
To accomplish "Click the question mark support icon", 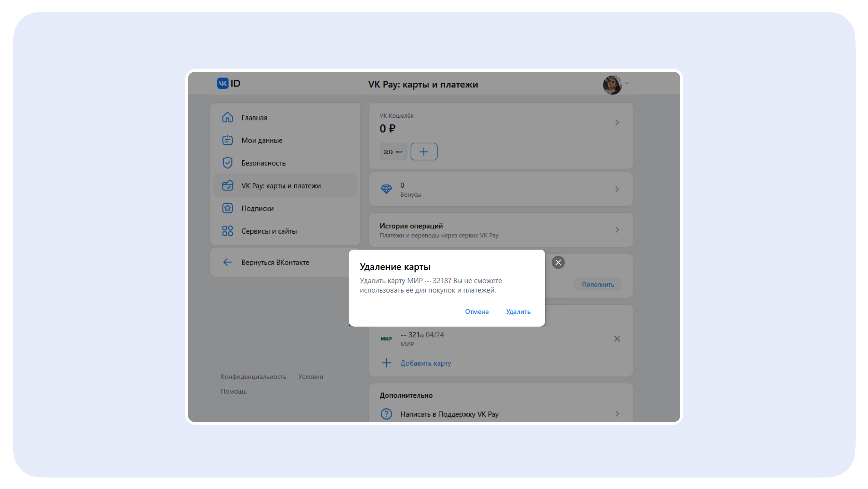I will (x=386, y=414).
